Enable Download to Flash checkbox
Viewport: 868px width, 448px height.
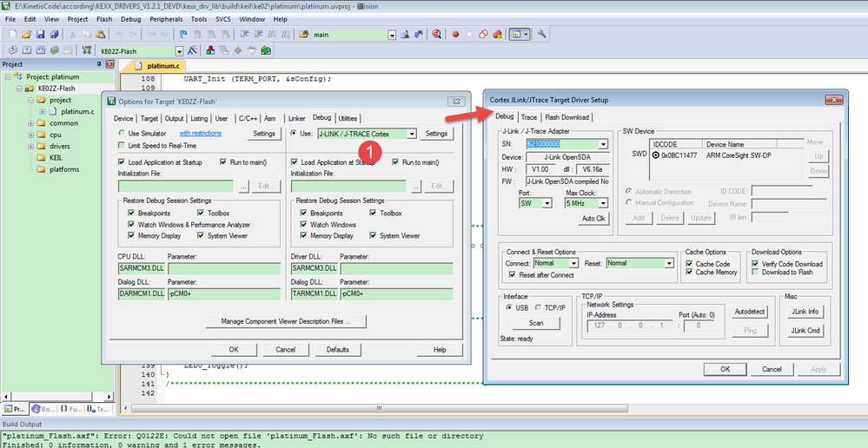click(756, 272)
